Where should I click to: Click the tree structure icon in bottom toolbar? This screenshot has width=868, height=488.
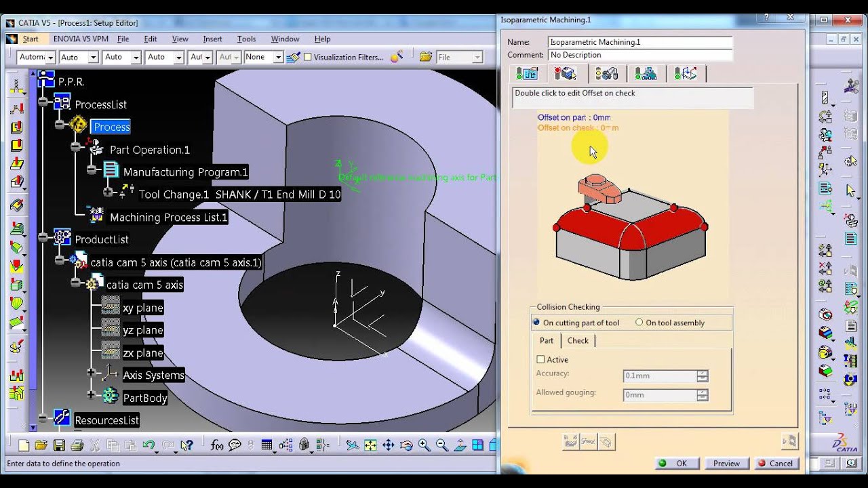[286, 445]
